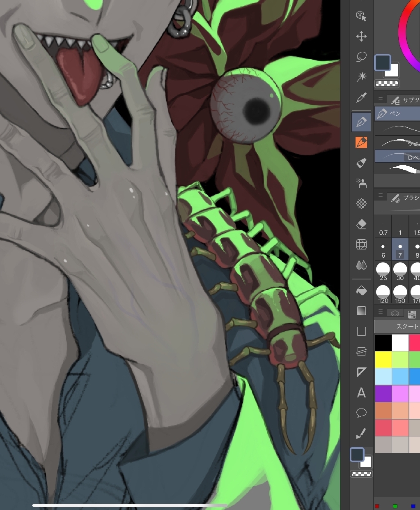Pick the Blend droplets tool

(361, 265)
